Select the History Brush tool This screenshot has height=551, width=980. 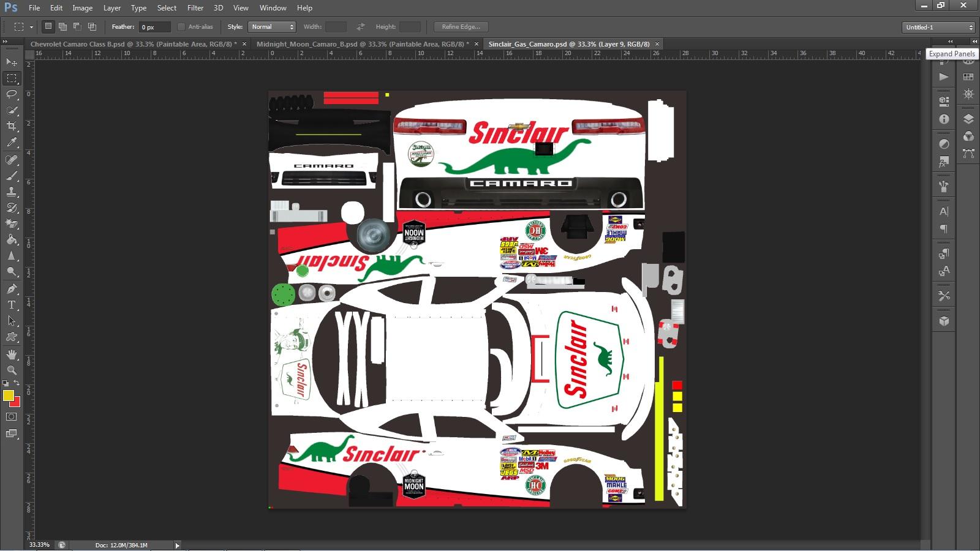pyautogui.click(x=12, y=208)
